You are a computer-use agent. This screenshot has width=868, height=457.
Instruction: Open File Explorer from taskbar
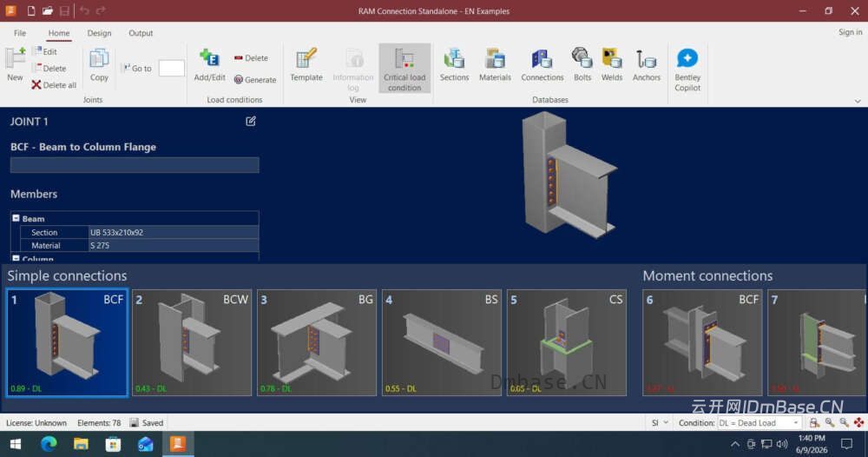pyautogui.click(x=81, y=444)
